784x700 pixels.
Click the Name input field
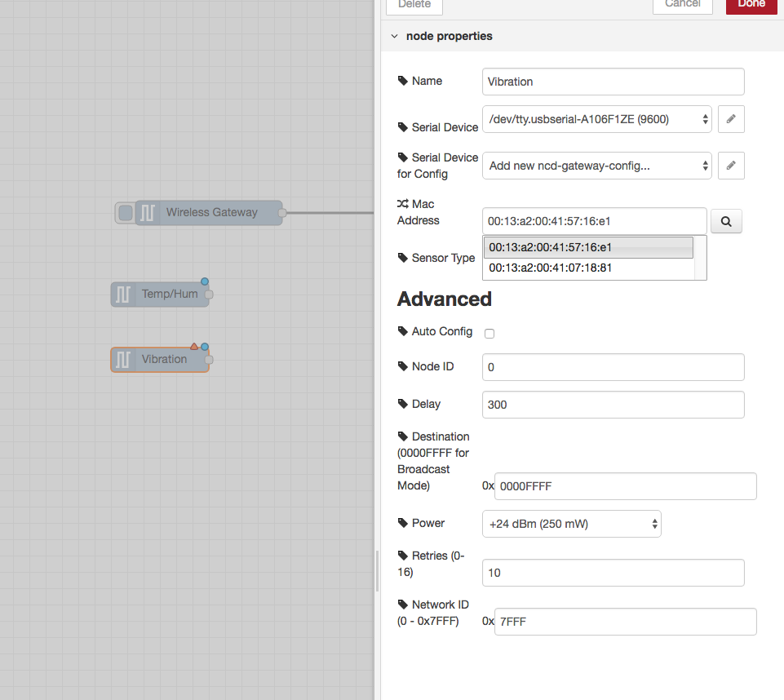pyautogui.click(x=613, y=82)
